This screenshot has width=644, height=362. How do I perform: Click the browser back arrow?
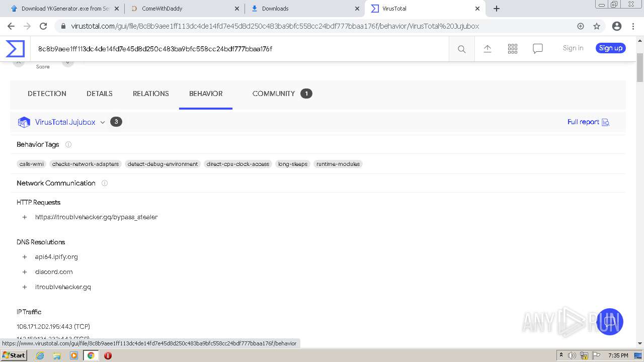tap(11, 26)
